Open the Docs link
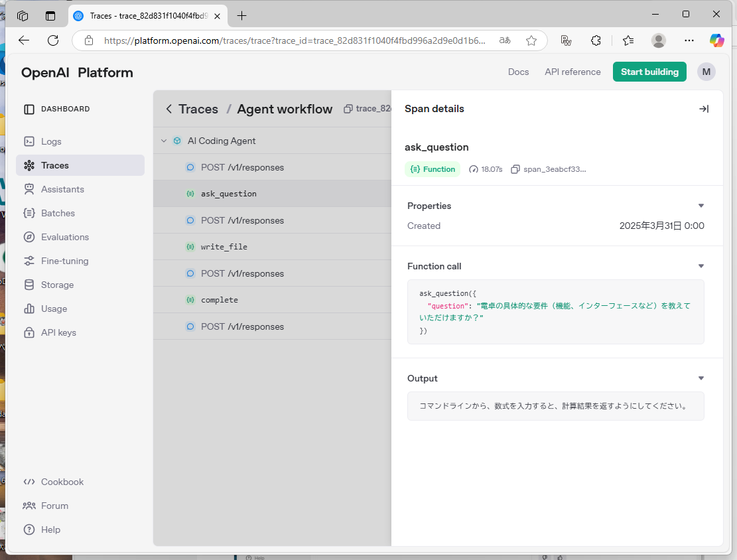The image size is (737, 560). point(519,72)
